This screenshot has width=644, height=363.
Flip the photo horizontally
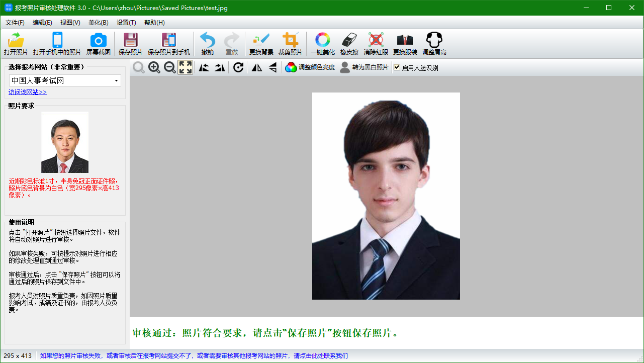point(257,67)
